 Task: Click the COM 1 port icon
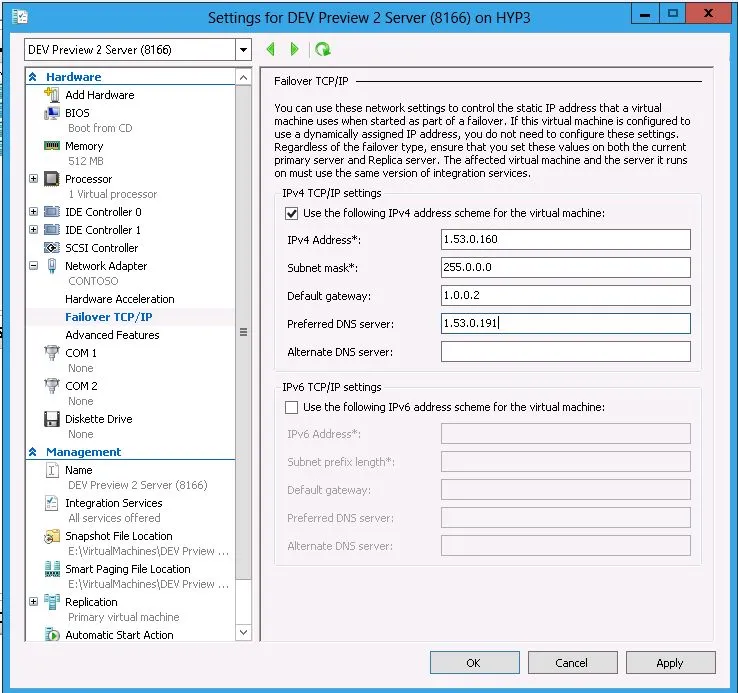pos(52,353)
